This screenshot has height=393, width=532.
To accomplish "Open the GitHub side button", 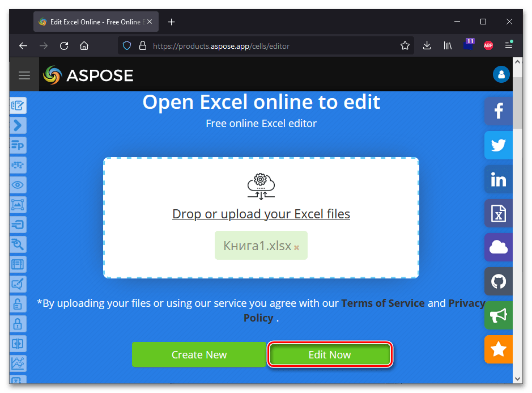I will click(499, 281).
